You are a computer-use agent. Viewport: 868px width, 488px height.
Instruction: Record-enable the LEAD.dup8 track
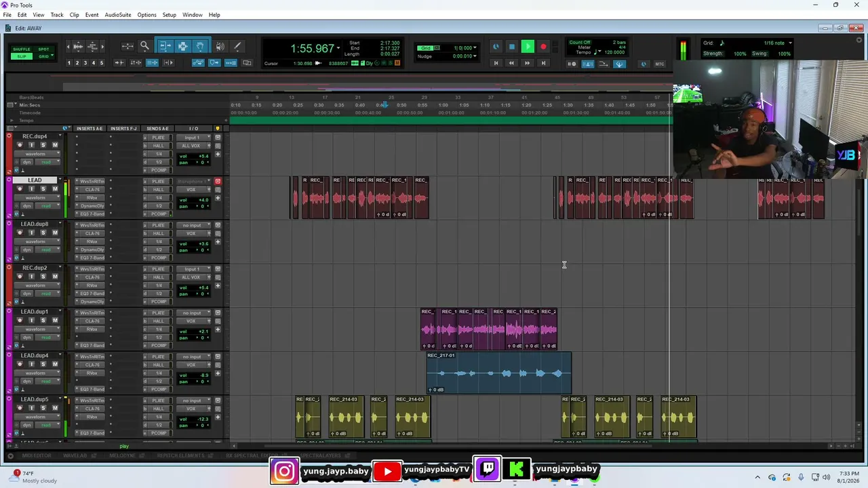(x=20, y=233)
